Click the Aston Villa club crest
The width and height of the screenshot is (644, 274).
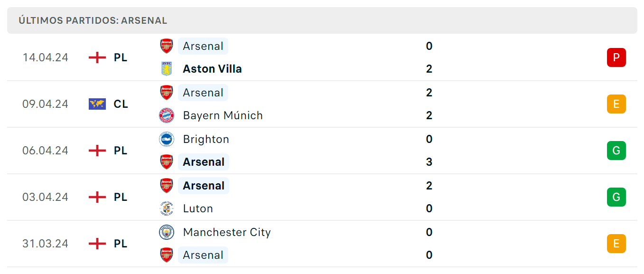pyautogui.click(x=167, y=69)
